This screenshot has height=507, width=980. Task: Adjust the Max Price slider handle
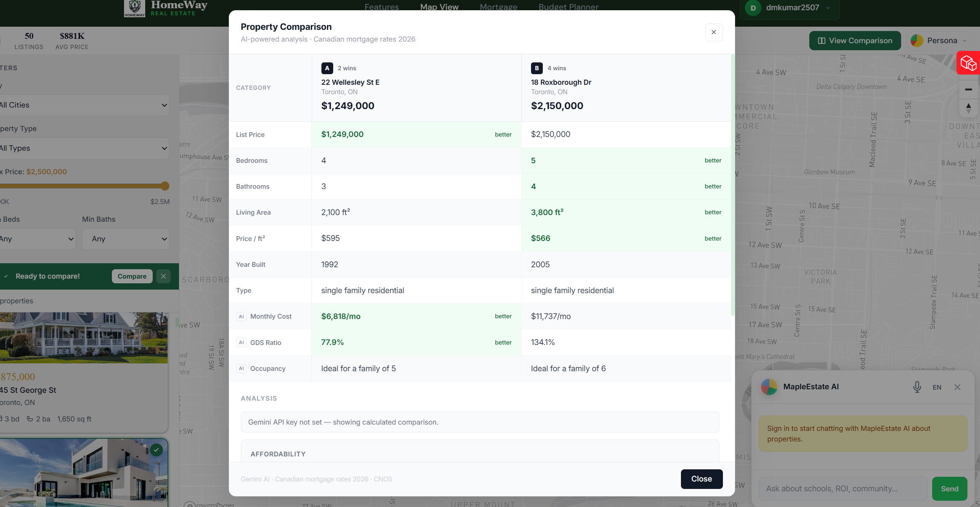pyautogui.click(x=165, y=186)
